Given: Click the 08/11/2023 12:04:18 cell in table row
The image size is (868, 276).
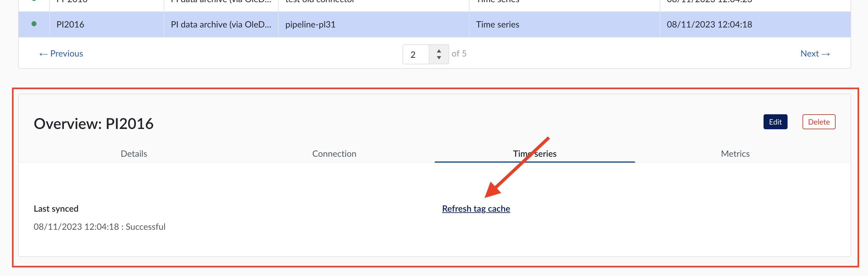Looking at the screenshot, I should [709, 25].
